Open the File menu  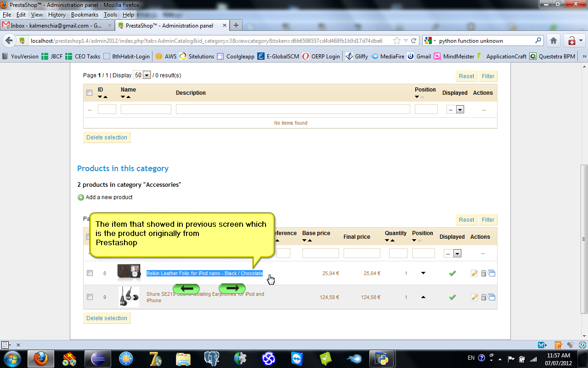tap(7, 15)
